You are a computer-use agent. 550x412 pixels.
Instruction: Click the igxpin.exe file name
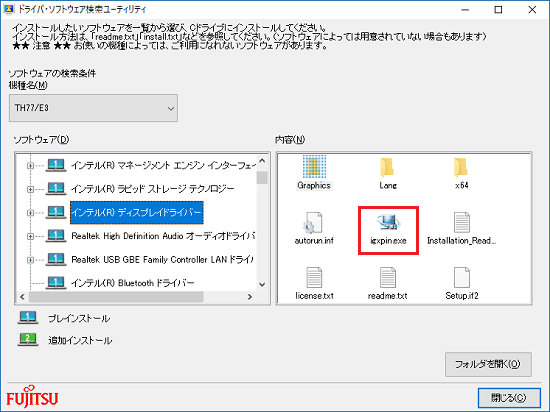(388, 241)
